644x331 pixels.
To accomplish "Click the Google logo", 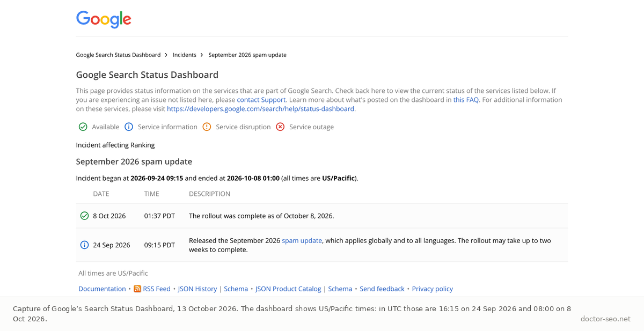I will [x=104, y=20].
